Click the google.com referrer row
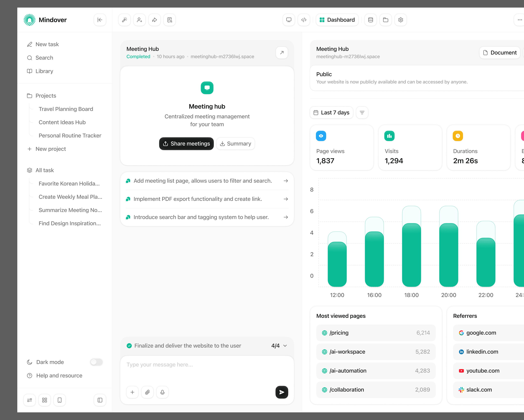 [x=489, y=333]
